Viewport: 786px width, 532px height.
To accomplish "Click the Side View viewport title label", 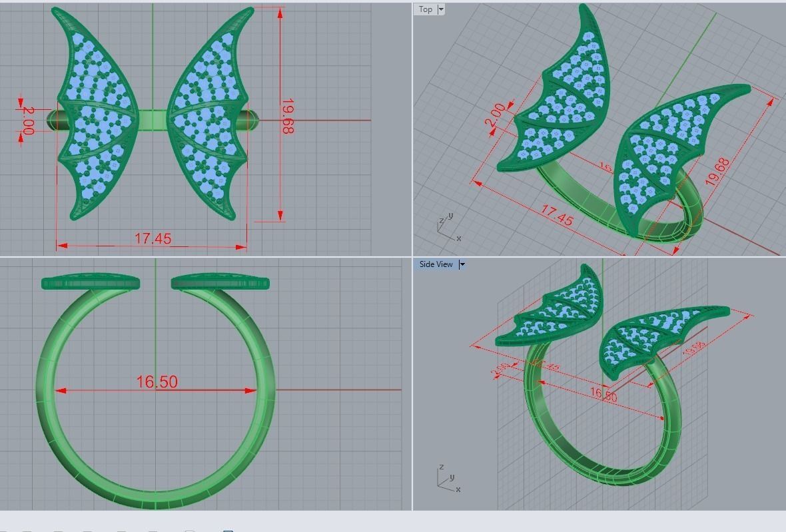I will click(x=436, y=264).
